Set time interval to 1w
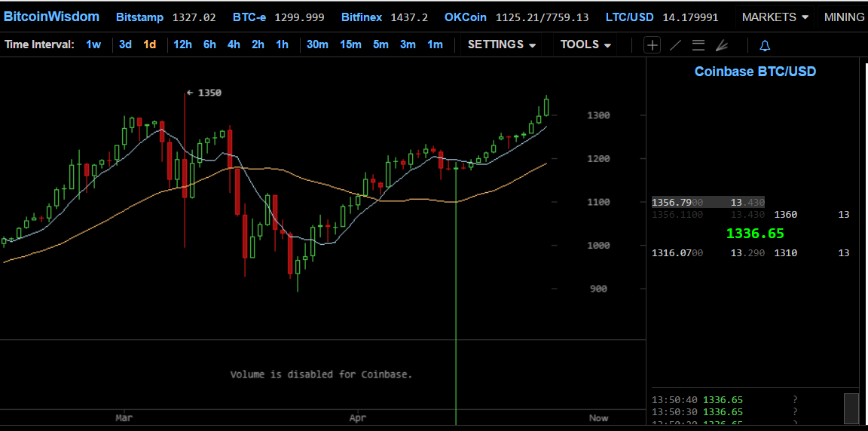Image resolution: width=868 pixels, height=431 pixels. click(x=93, y=44)
